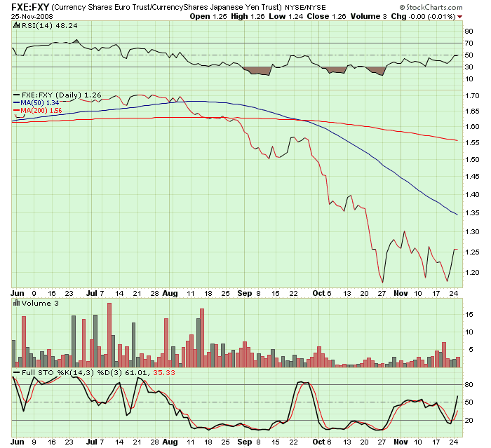Click the tall red volume bar in mid-August
The image size is (491, 448).
point(202,338)
